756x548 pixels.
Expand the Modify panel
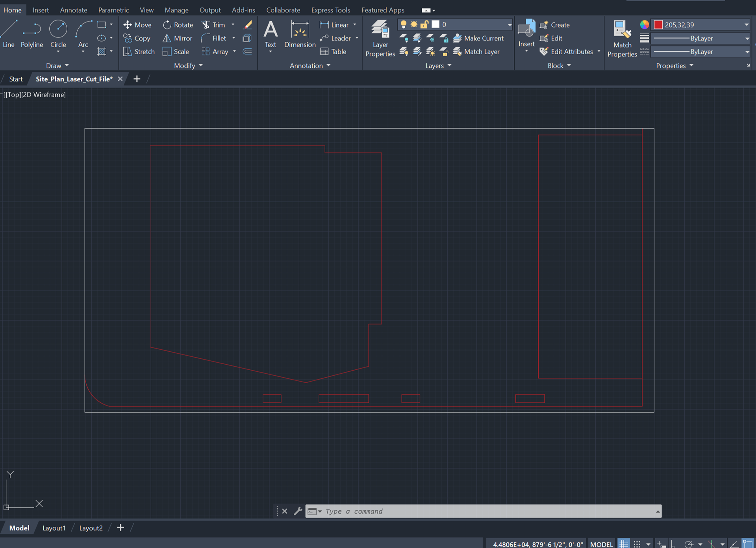[188, 66]
